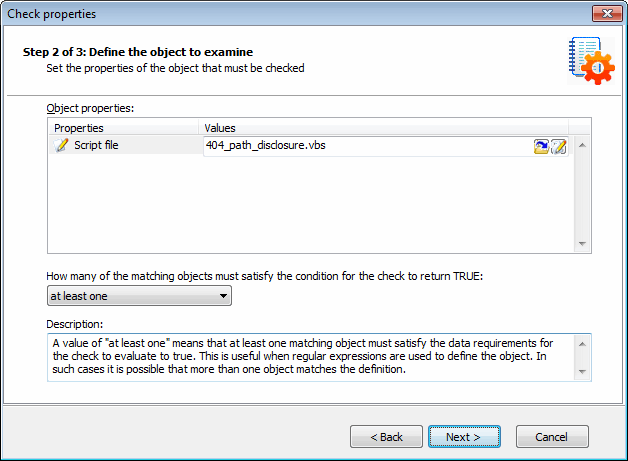Image resolution: width=628 pixels, height=461 pixels.
Task: Click the down arrow of the properties list scrollbar
Action: (x=582, y=244)
